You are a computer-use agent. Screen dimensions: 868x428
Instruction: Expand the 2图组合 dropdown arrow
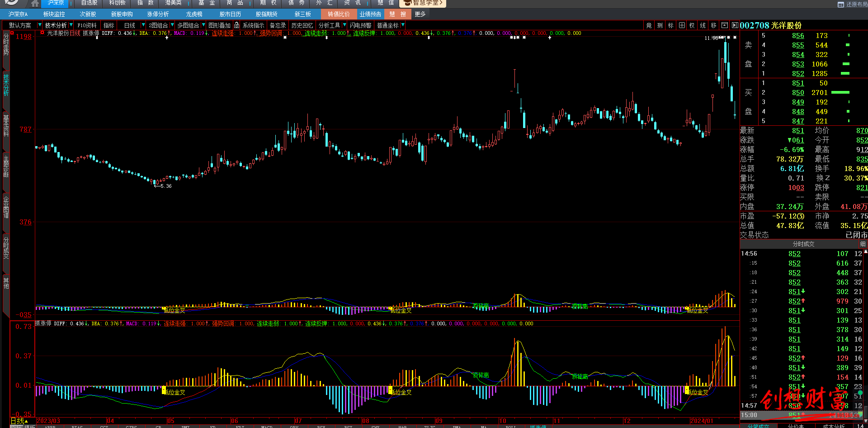(x=172, y=25)
